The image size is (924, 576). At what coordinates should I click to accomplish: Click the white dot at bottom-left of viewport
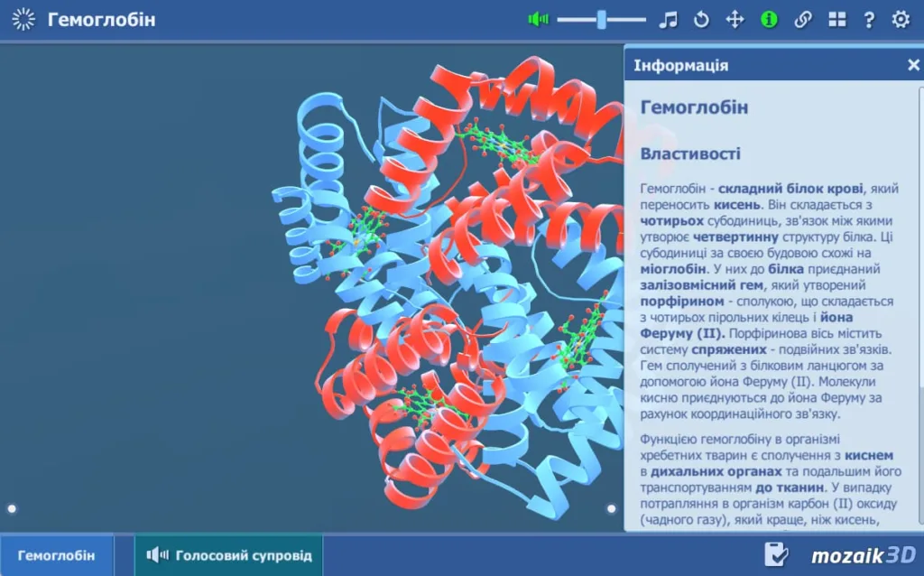[12, 509]
